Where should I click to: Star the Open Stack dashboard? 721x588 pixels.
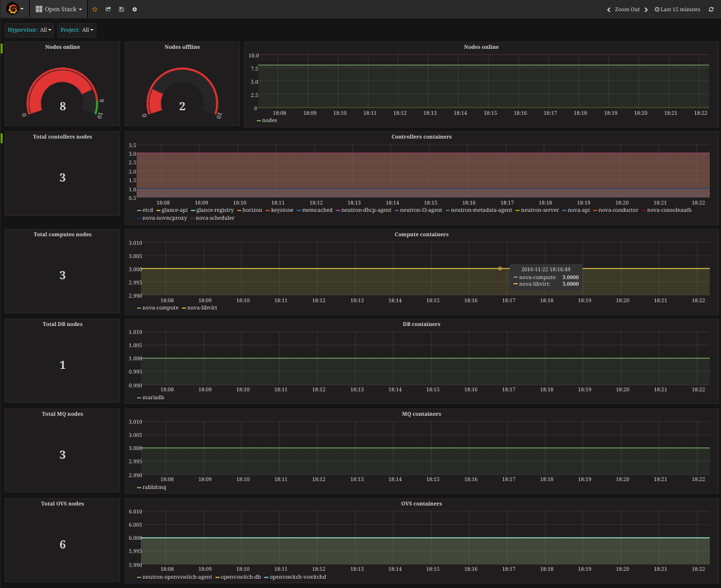point(95,9)
